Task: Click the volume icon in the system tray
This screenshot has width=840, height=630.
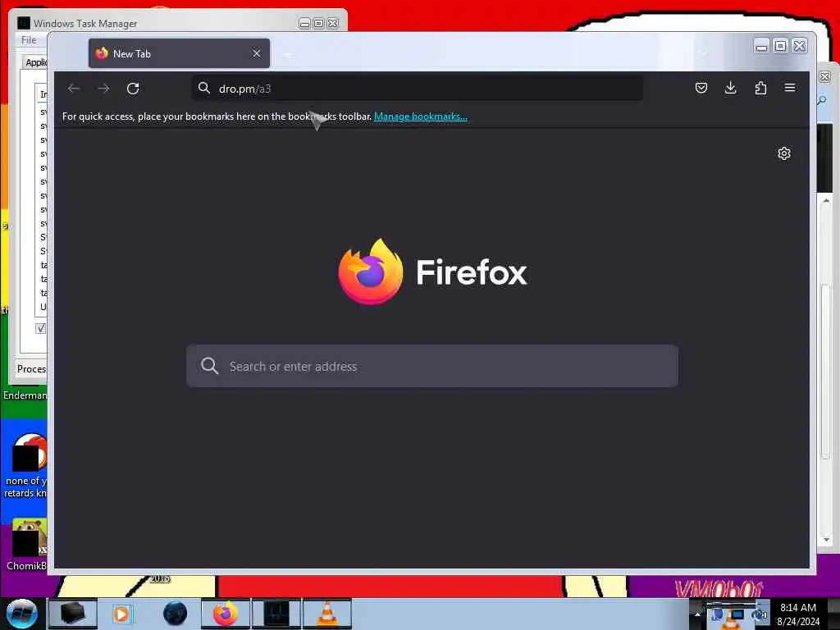Action: [x=759, y=614]
